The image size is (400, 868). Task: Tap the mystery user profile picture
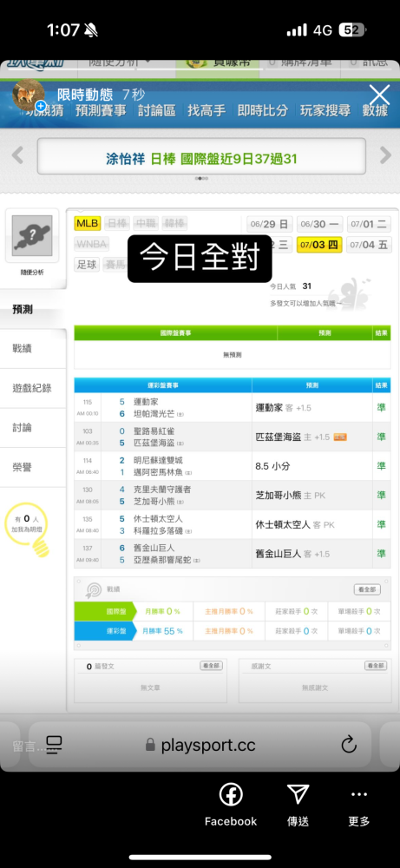tap(32, 236)
